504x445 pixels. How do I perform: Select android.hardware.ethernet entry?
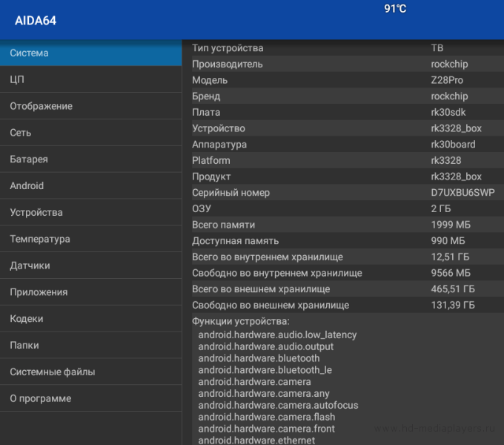(x=257, y=440)
